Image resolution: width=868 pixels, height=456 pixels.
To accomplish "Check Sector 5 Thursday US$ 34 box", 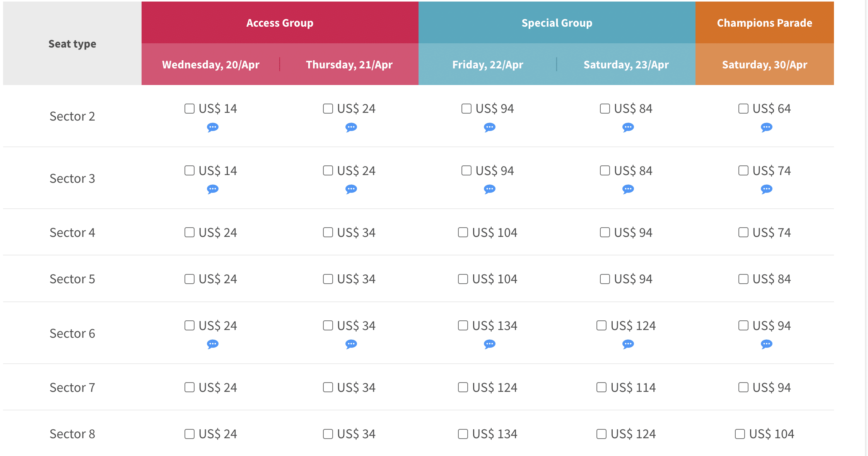I will (x=328, y=279).
